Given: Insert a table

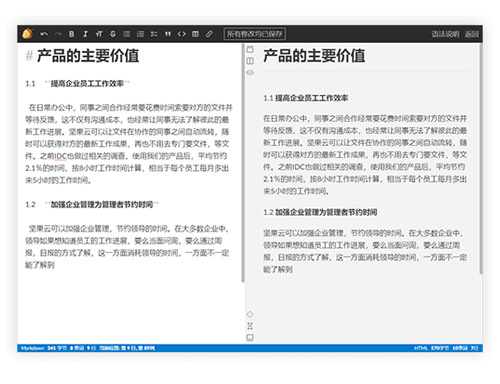Looking at the screenshot, I should click(x=195, y=34).
